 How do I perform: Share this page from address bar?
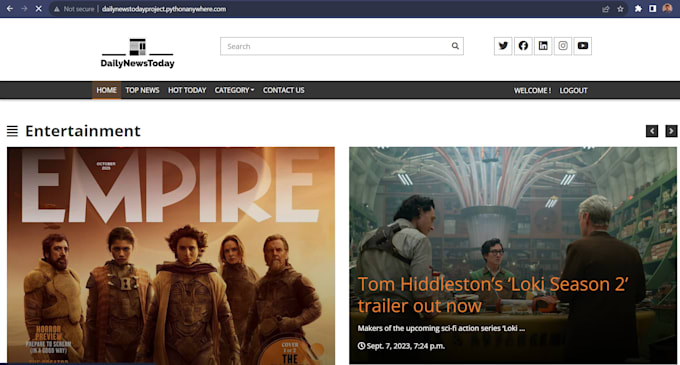coord(606,9)
